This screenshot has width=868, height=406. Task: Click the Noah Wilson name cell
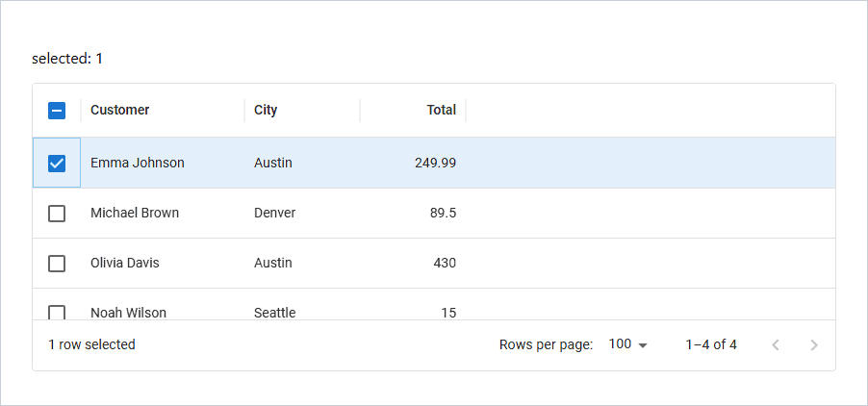pyautogui.click(x=163, y=304)
